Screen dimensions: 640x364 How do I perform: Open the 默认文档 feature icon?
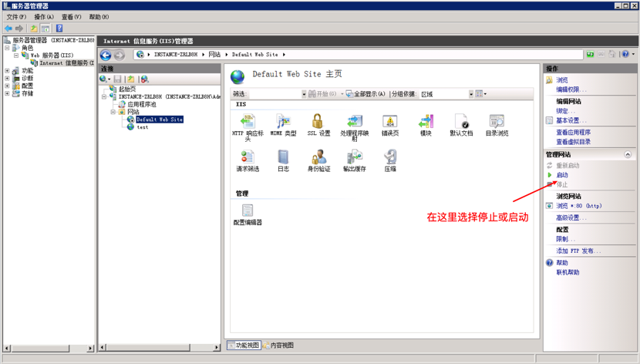click(x=461, y=121)
